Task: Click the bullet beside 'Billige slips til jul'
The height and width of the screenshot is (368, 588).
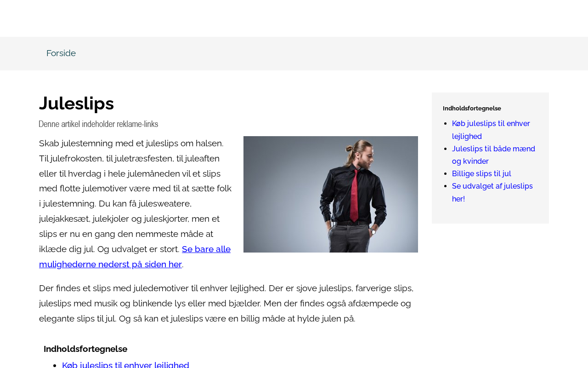Action: 446,174
